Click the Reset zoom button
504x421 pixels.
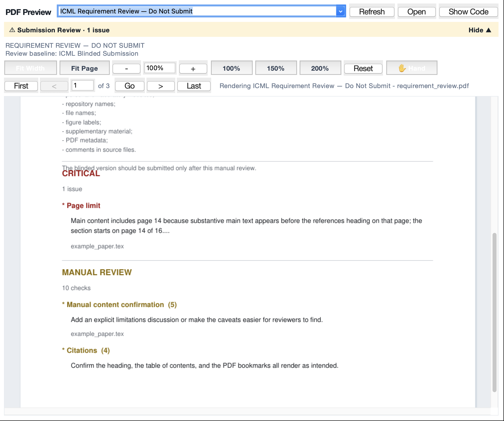[x=363, y=68]
